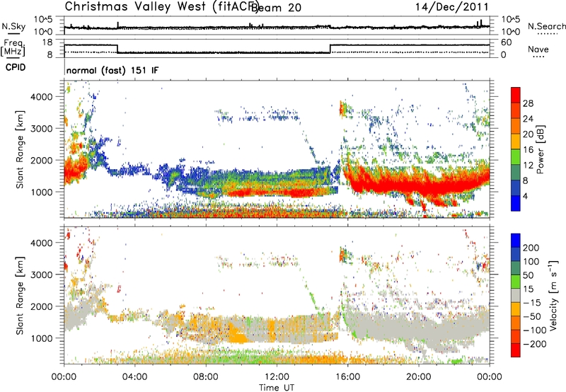
Task: Click the solid line sample under 'N.Sky'
Action: coord(13,33)
